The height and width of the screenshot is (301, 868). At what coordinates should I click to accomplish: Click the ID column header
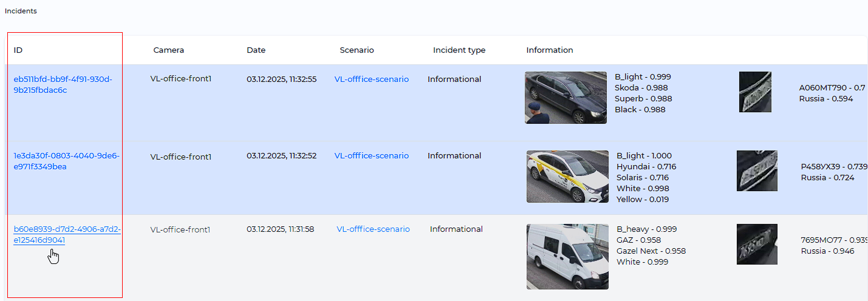[x=18, y=50]
